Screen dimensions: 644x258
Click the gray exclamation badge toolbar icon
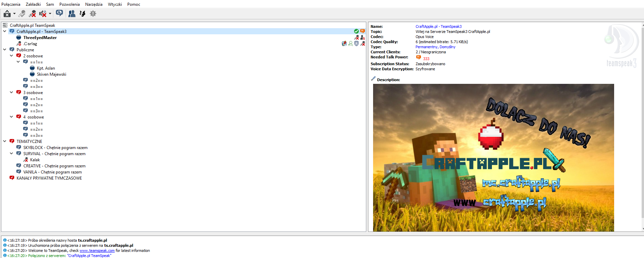(x=93, y=14)
